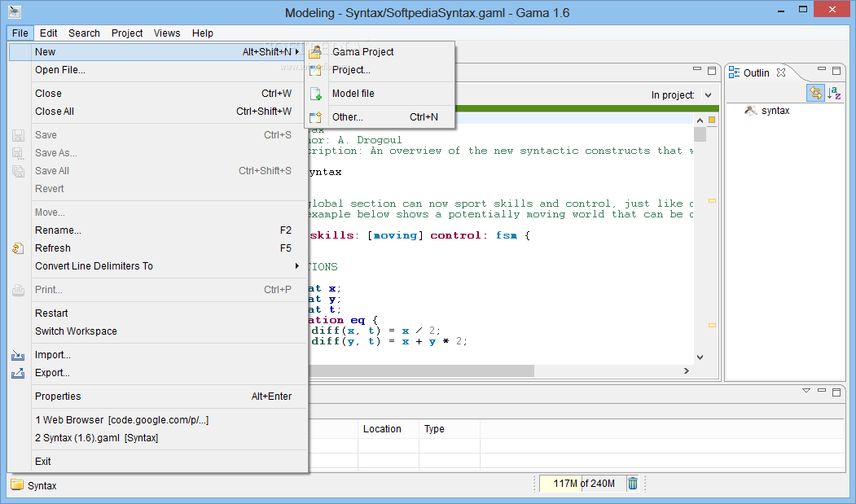This screenshot has height=504, width=856.
Task: Click the 'fsm' keyword in code
Action: coord(507,235)
